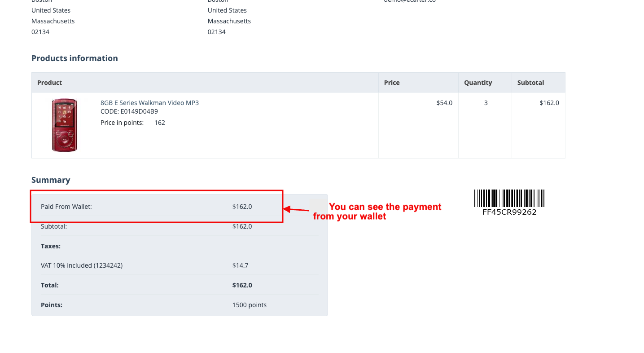Click the Price in points label
This screenshot has height=353, width=644.
coord(122,123)
